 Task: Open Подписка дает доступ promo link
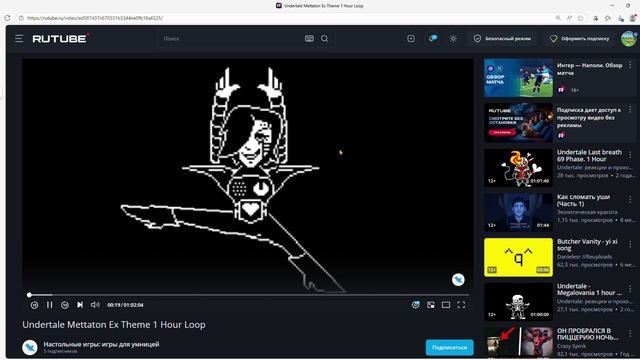pos(589,118)
